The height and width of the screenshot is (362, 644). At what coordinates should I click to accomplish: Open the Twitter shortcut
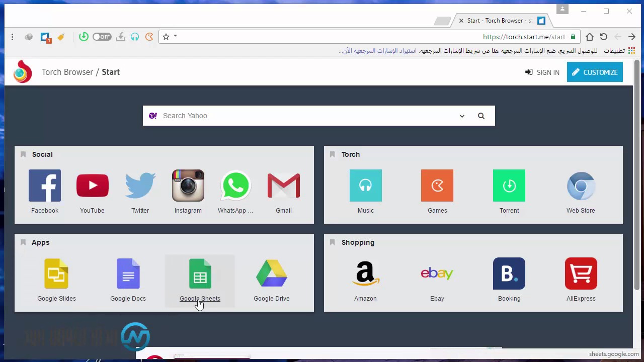click(140, 192)
